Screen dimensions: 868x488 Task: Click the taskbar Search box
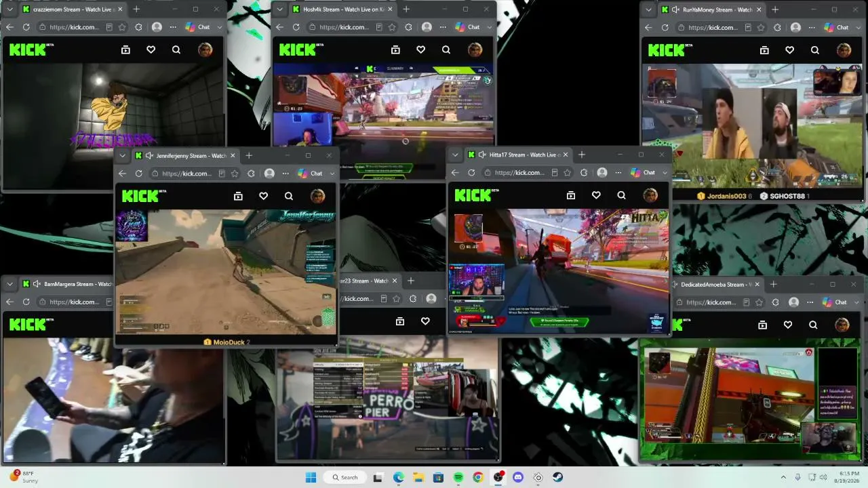pos(345,477)
